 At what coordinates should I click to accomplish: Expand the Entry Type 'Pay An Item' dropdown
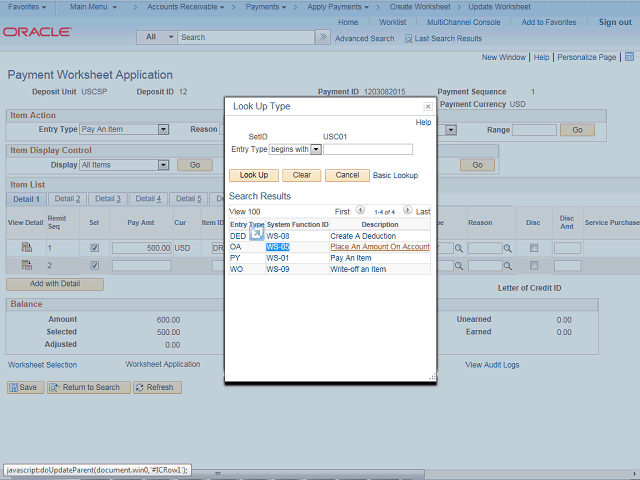click(162, 129)
